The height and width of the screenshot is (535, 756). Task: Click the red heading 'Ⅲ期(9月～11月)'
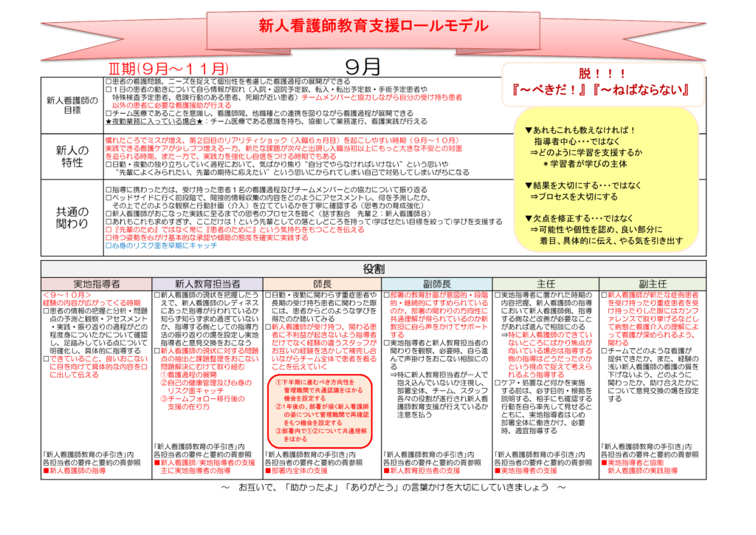tap(169, 69)
